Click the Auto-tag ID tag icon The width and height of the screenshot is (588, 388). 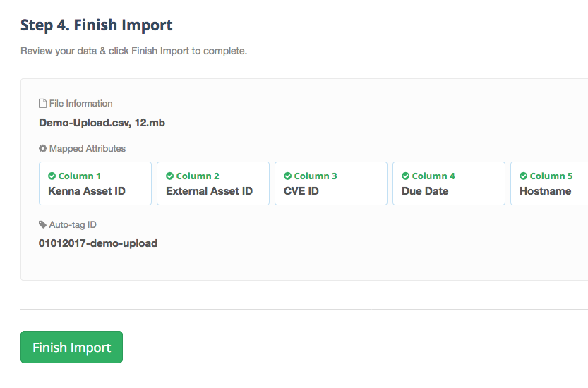[43, 224]
